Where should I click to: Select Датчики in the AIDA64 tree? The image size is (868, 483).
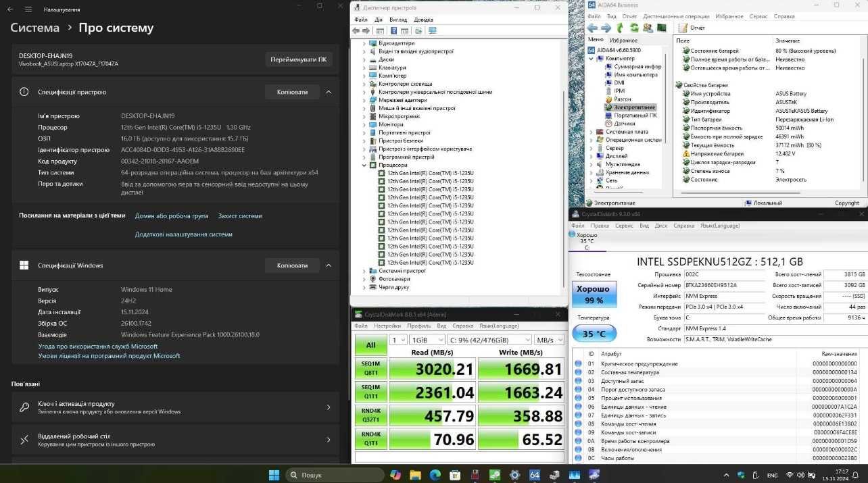point(624,124)
